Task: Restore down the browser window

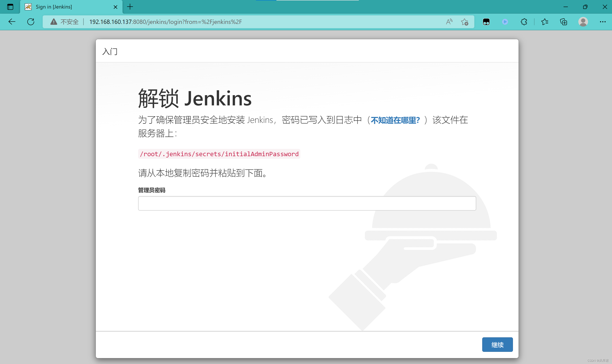Action: click(x=585, y=7)
